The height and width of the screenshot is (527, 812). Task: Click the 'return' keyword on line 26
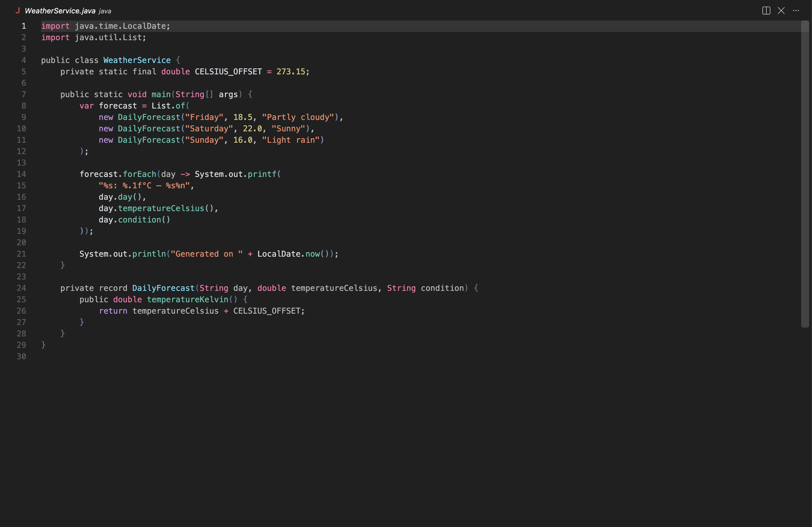tap(113, 311)
